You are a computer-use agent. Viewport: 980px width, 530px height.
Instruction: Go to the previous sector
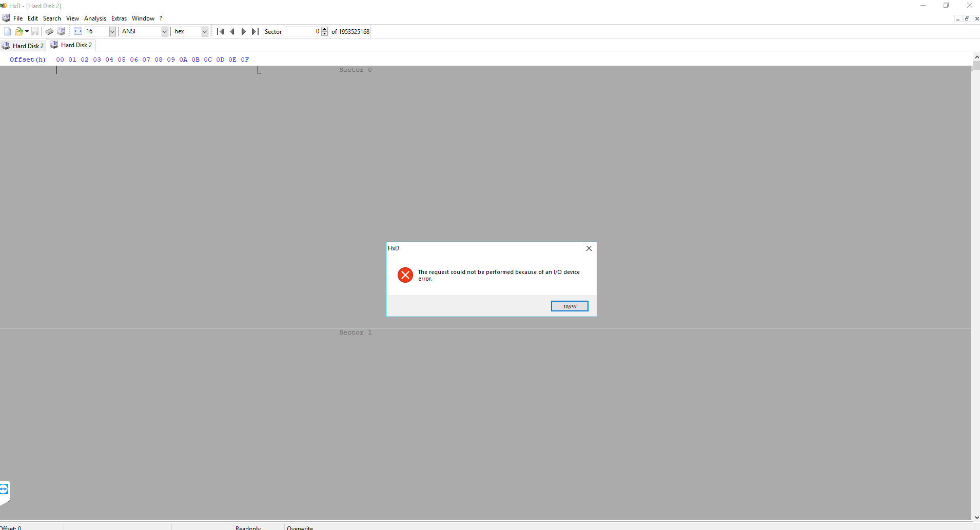pos(232,31)
